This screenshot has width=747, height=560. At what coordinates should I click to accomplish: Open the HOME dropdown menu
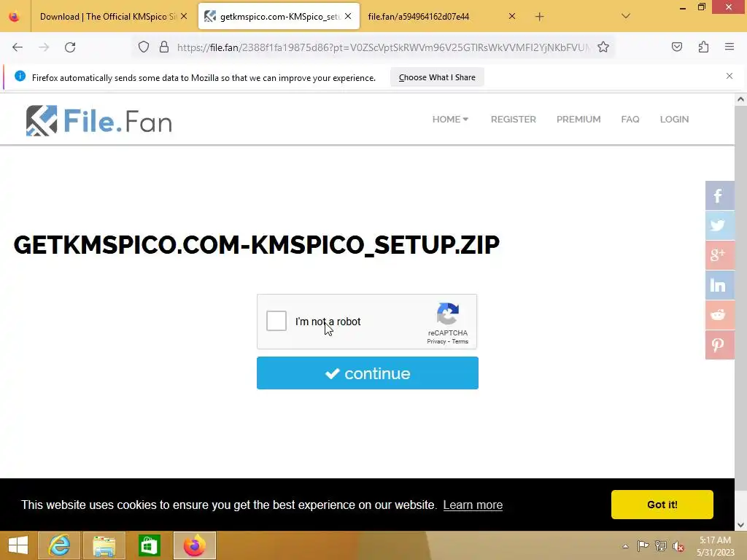[450, 120]
